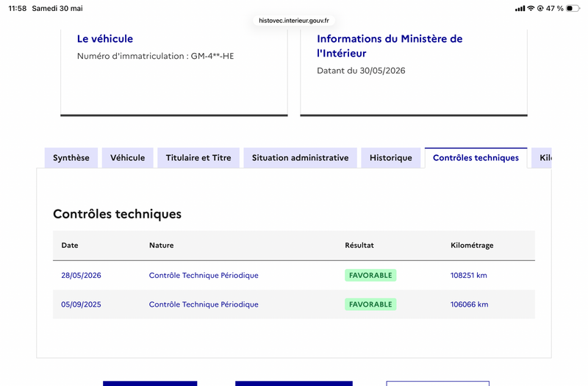Viewport: 588px width, 386px height.
Task: Click the Le véhicule card heading
Action: [105, 39]
